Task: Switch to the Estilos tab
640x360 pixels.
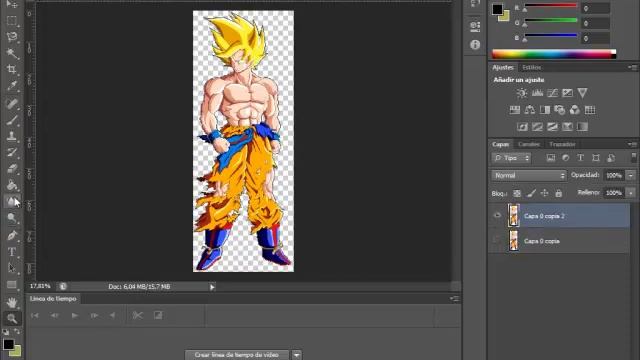Action: [531, 67]
